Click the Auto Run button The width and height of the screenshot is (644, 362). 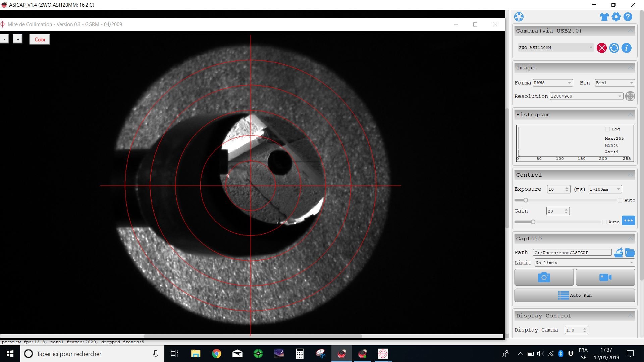[575, 295]
